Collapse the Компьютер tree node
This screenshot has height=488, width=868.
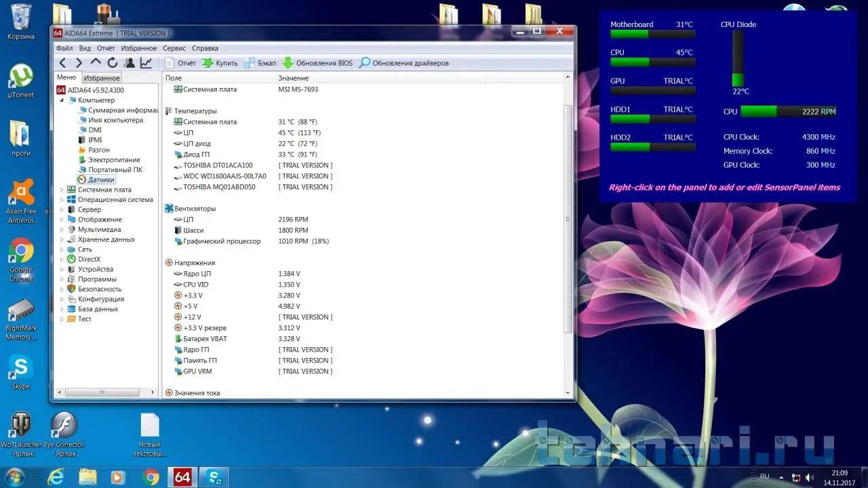coord(62,100)
